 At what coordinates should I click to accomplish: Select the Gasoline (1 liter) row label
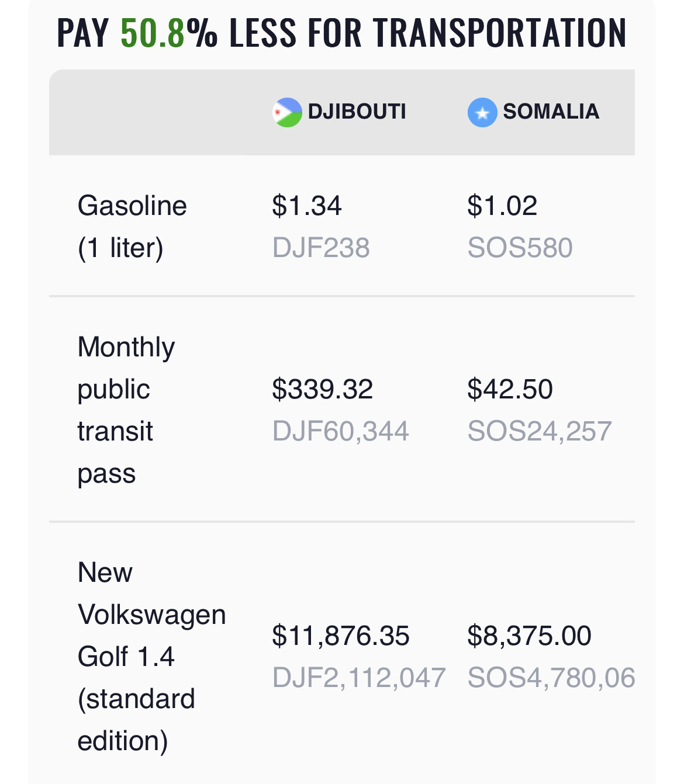coord(132,227)
